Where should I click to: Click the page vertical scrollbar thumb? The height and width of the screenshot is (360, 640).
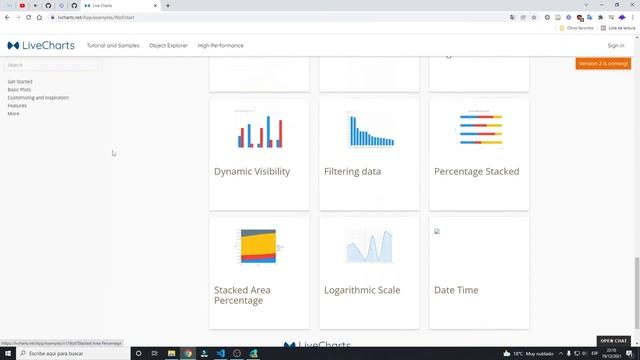pyautogui.click(x=637, y=292)
